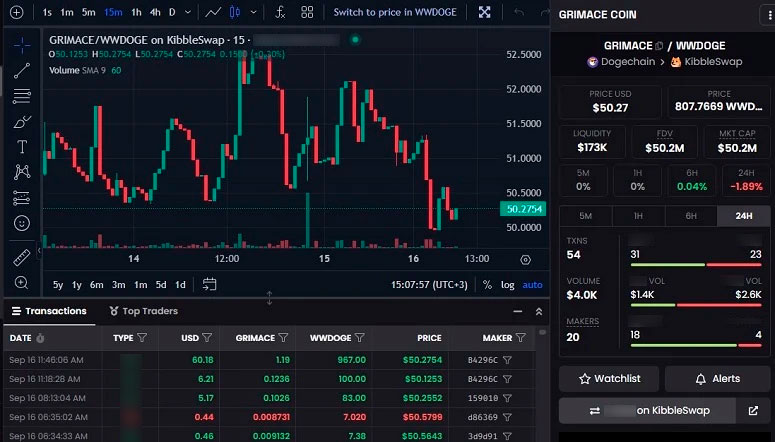The width and height of the screenshot is (775, 442).
Task: Select the trend line drawing tool
Action: click(x=22, y=70)
